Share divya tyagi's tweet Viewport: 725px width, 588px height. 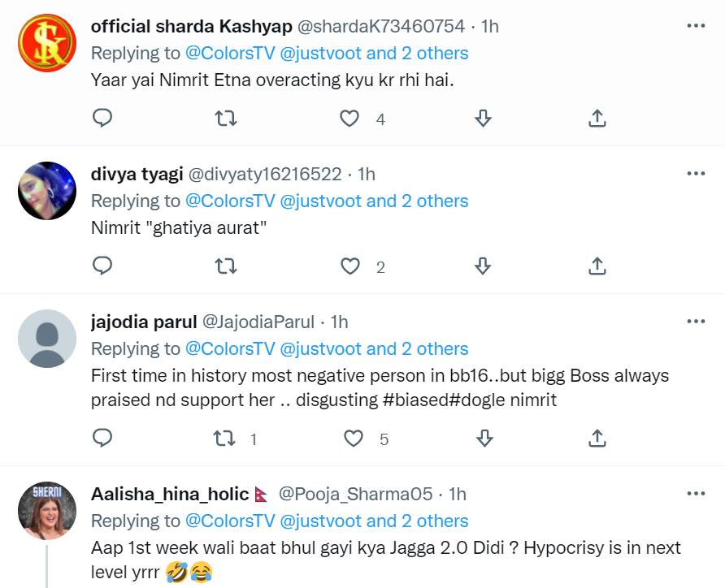597,266
